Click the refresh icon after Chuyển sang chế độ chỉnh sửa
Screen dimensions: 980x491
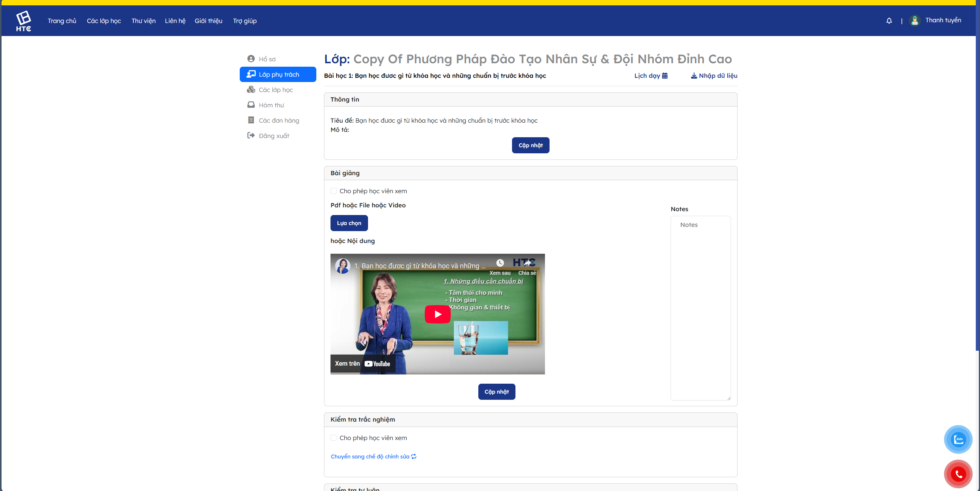click(414, 457)
